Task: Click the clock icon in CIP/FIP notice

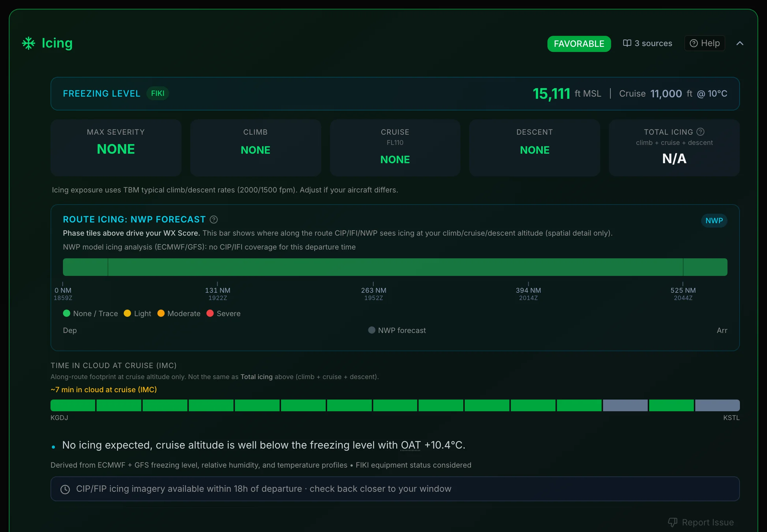Action: coord(65,489)
